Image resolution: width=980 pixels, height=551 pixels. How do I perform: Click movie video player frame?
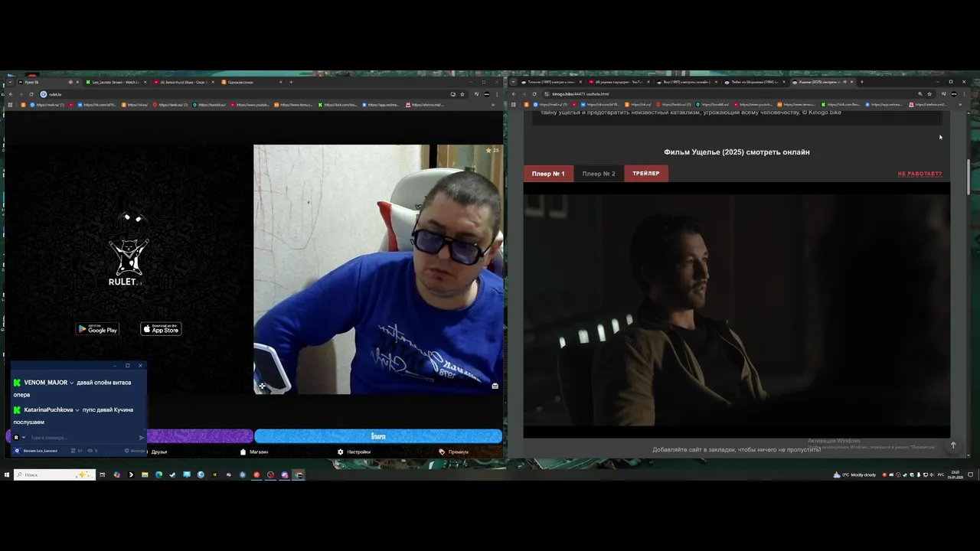pos(737,310)
